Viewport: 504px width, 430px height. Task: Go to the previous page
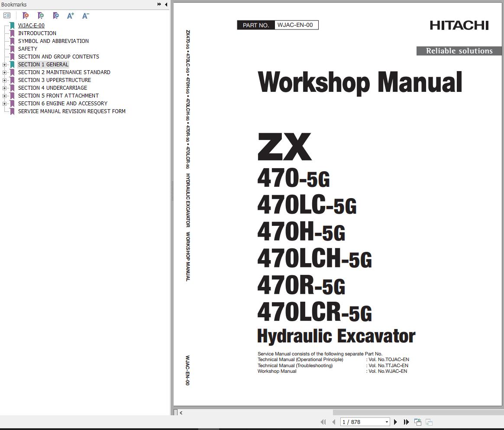coord(334,422)
